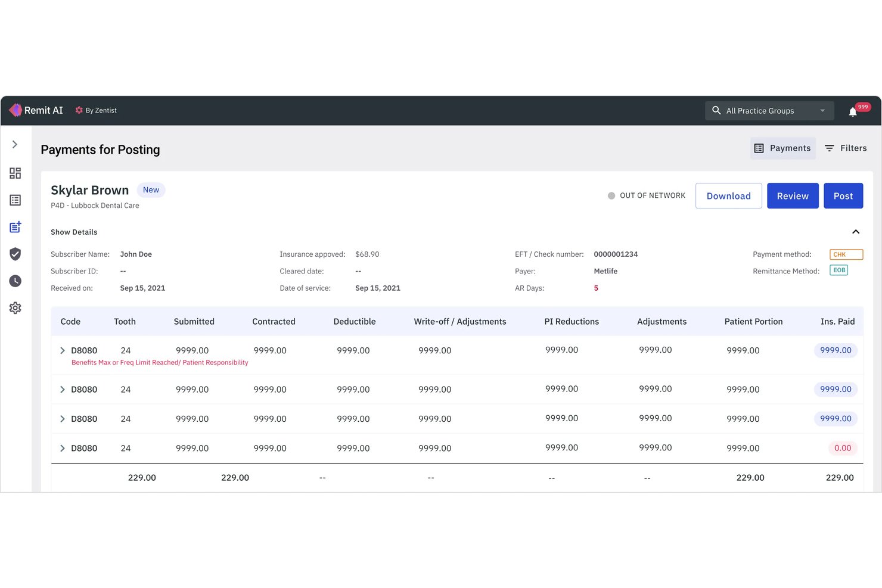Viewport: 882px width, 588px height.
Task: Click Date of service Sep 15, 2021
Action: pyautogui.click(x=378, y=288)
